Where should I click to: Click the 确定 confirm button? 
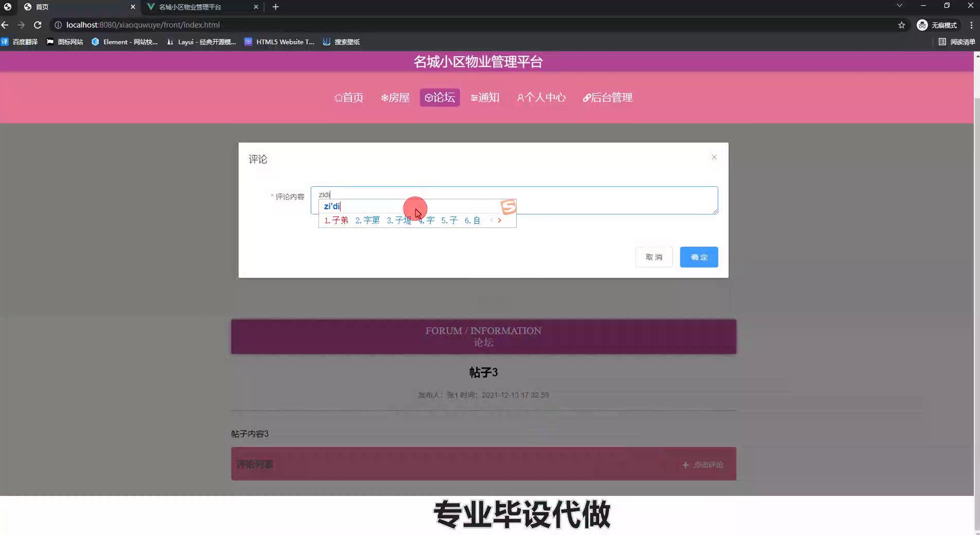[x=698, y=257]
